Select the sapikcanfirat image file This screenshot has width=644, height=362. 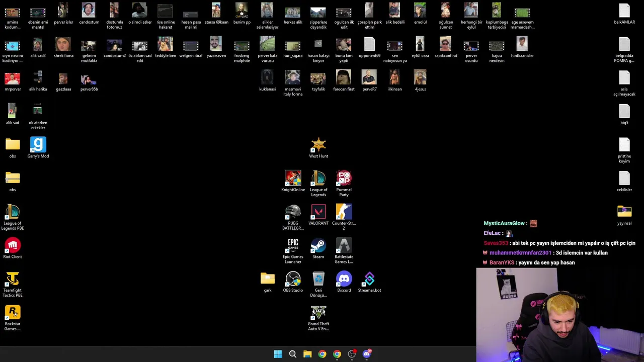pyautogui.click(x=446, y=48)
